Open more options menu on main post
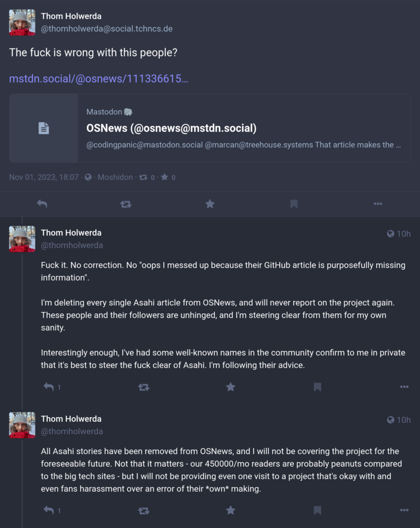Viewport: 420px width, 528px height. [x=378, y=203]
